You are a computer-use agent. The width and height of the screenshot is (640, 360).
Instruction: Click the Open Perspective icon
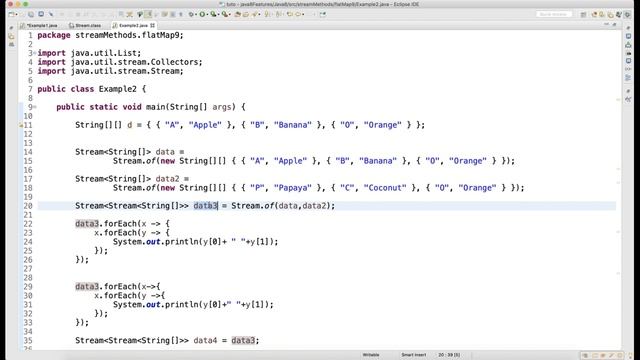[x=583, y=15]
